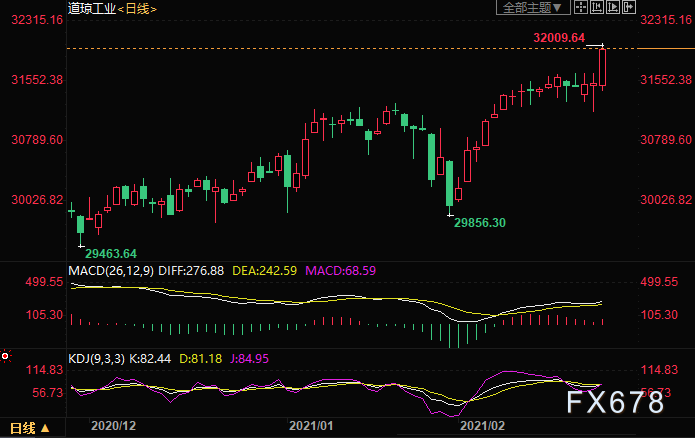Click the jump-to-start chart axis icon
The height and width of the screenshot is (438, 695).
[597, 7]
